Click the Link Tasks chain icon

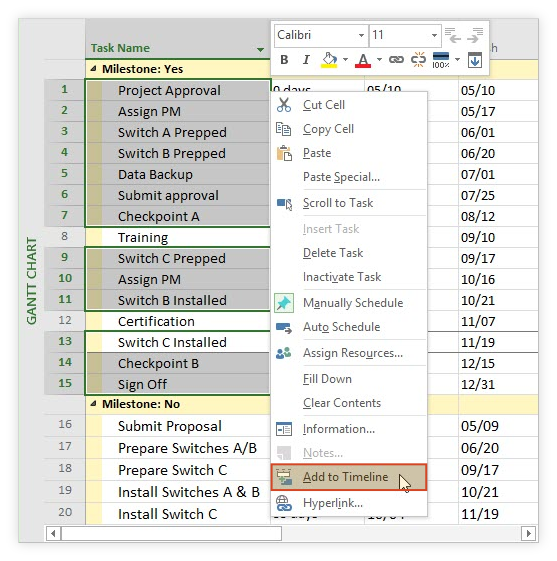coord(396,60)
